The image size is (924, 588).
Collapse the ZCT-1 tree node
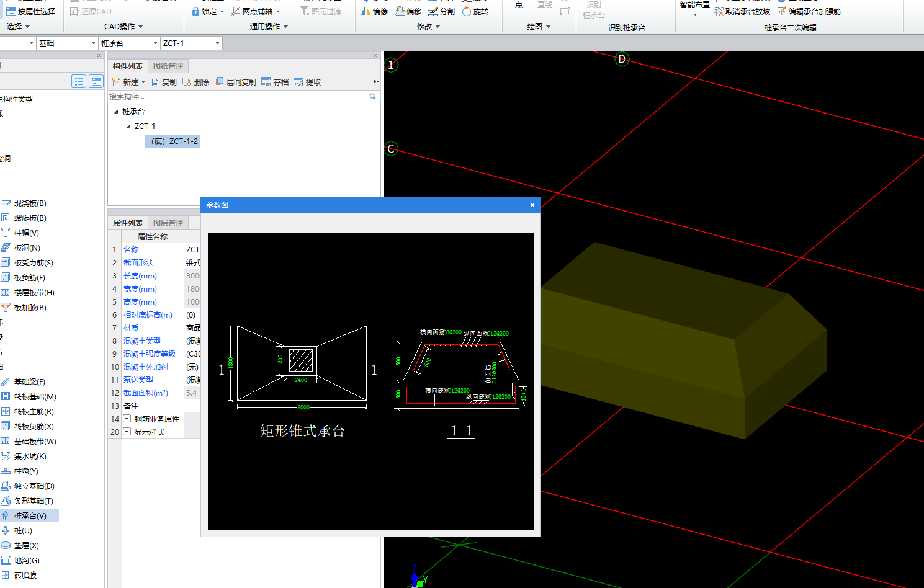click(128, 127)
